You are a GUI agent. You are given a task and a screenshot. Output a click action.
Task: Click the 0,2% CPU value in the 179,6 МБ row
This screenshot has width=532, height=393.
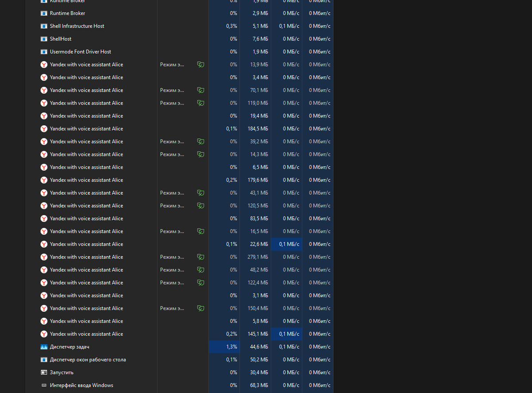coord(231,180)
